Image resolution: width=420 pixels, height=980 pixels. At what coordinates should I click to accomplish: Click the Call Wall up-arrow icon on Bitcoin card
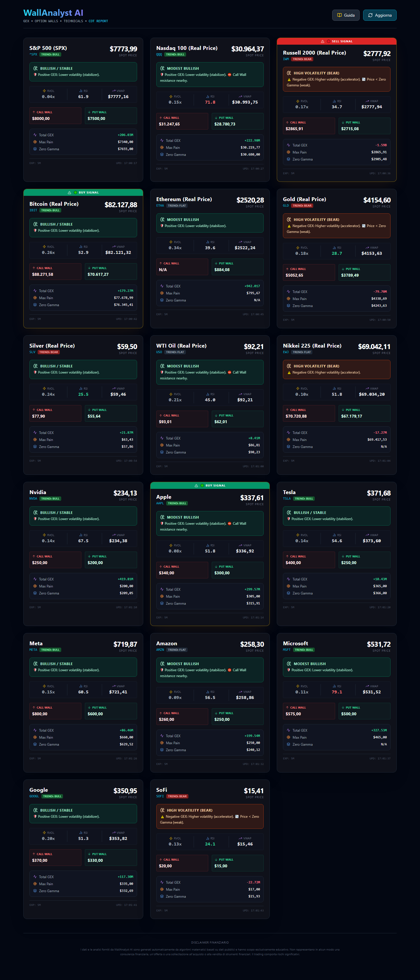click(34, 268)
